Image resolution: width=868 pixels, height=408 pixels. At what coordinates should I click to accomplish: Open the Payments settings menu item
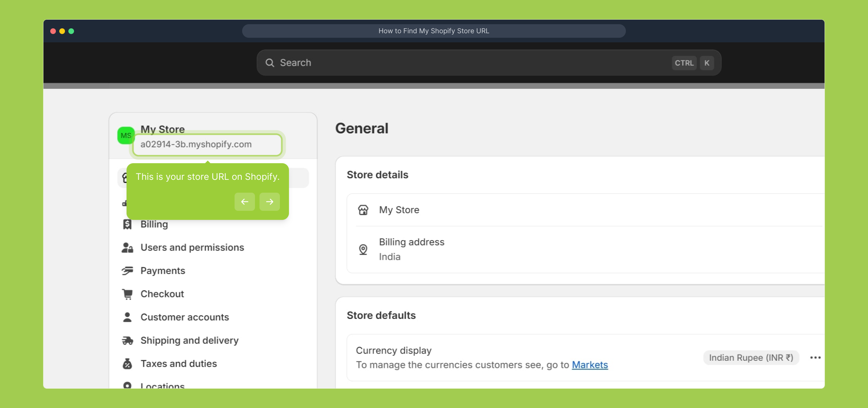163,271
